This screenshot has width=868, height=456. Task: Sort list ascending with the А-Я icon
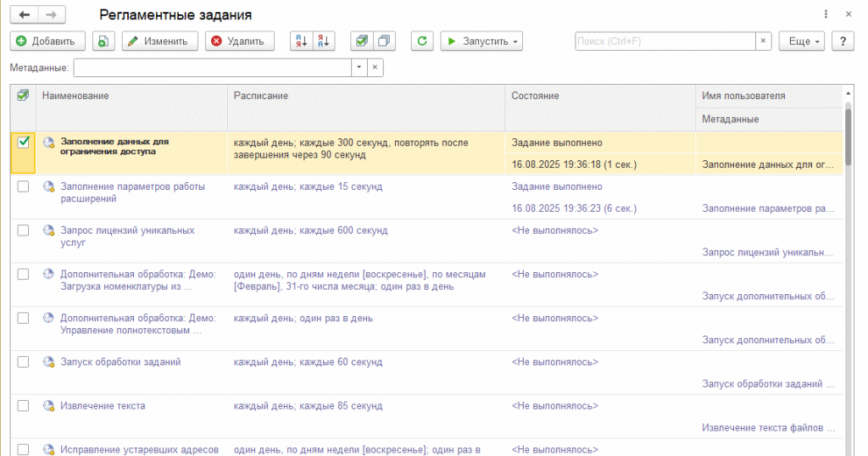pos(301,42)
